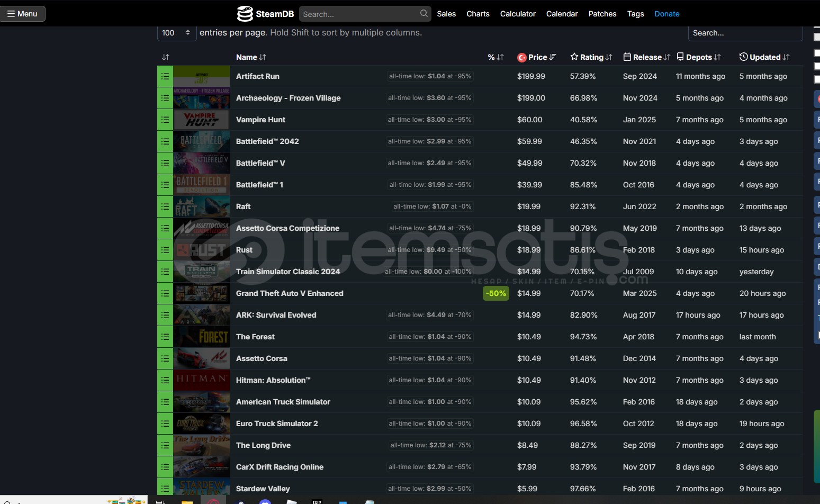This screenshot has height=504, width=820.
Task: Click the list icon for Assetto Corsa row
Action: pyautogui.click(x=165, y=358)
